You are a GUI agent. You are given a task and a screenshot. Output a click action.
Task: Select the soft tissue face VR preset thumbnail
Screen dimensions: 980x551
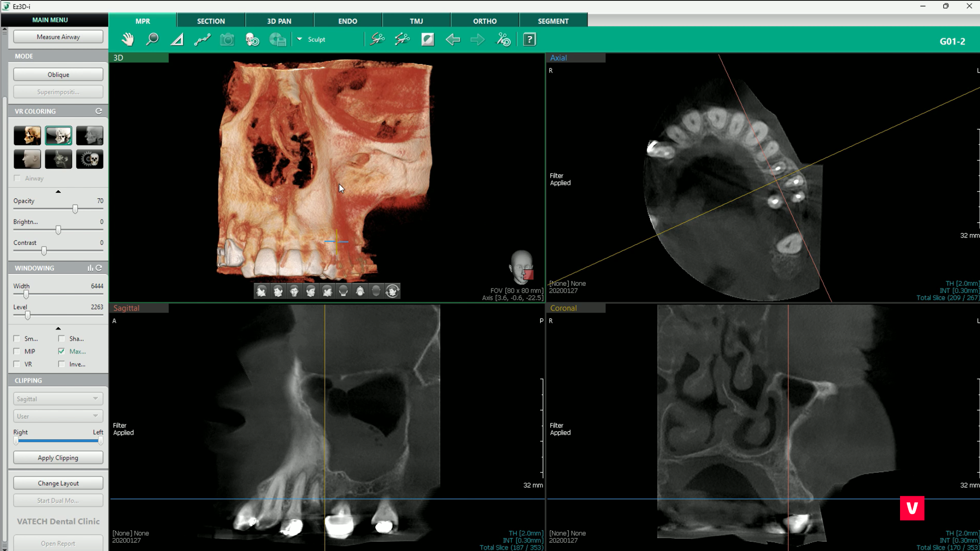pos(27,159)
